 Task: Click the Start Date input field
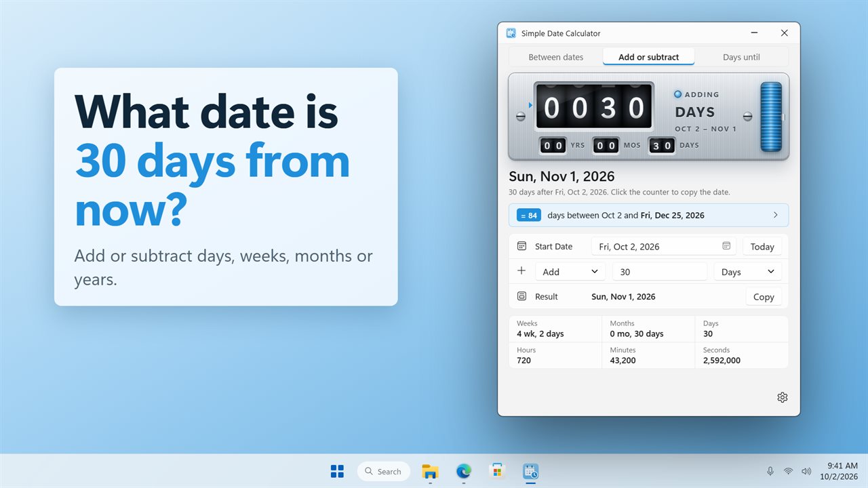click(664, 247)
